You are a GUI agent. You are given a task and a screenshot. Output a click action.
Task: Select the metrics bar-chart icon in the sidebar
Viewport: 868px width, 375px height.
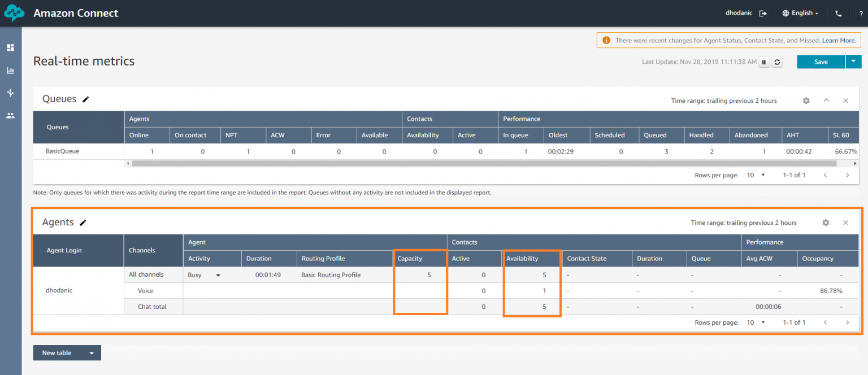[10, 70]
